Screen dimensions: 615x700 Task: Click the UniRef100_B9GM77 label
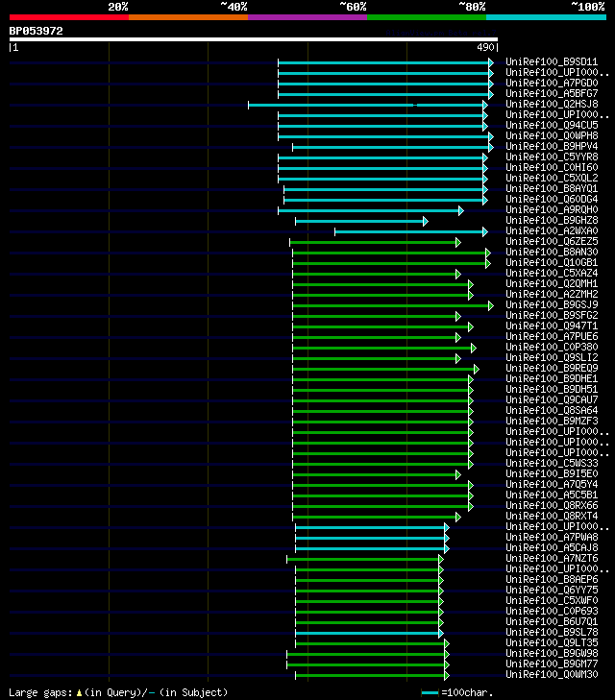click(552, 664)
